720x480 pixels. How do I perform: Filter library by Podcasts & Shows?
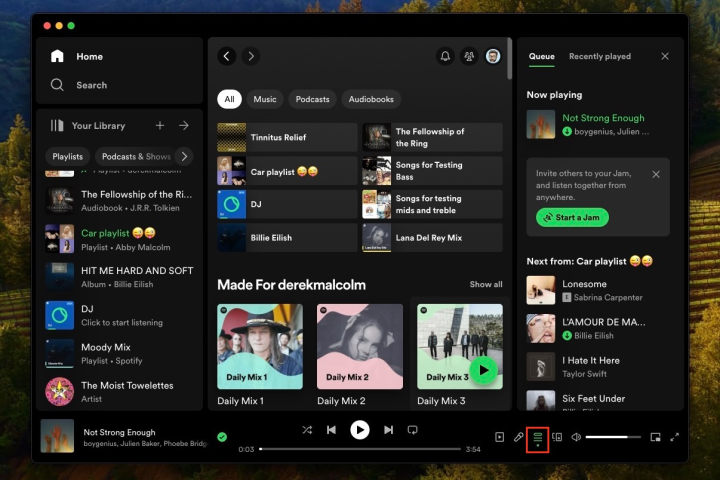(x=136, y=157)
